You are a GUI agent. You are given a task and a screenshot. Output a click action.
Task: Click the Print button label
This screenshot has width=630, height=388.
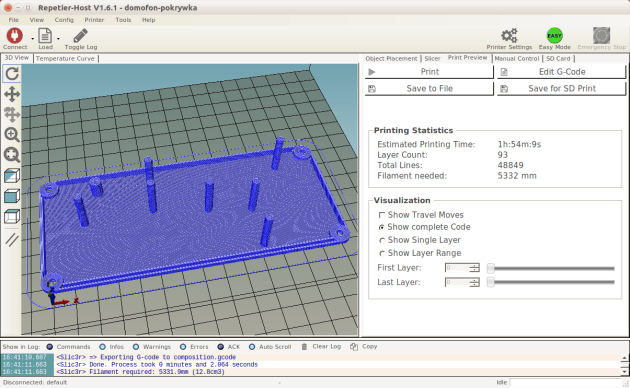[430, 72]
